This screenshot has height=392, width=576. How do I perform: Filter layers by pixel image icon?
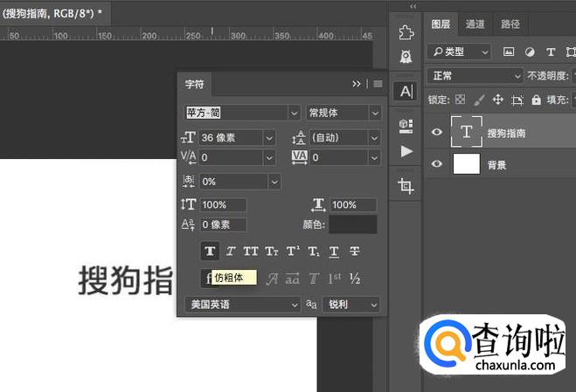click(x=509, y=52)
